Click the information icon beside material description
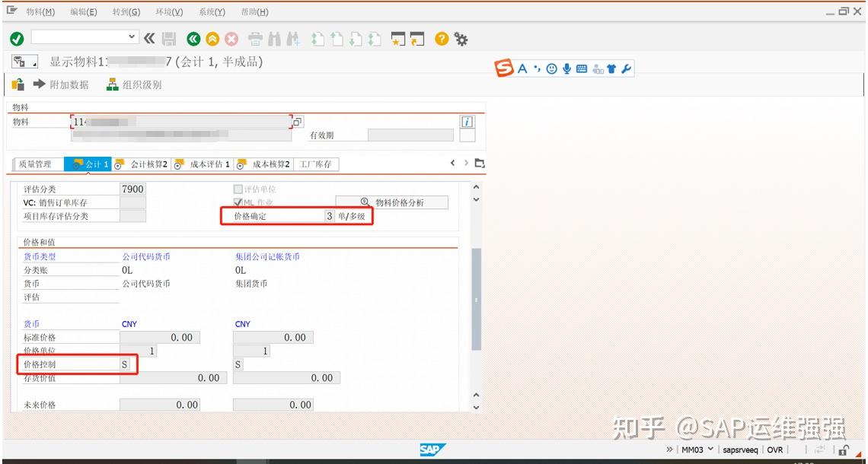The image size is (868, 464). [x=469, y=120]
